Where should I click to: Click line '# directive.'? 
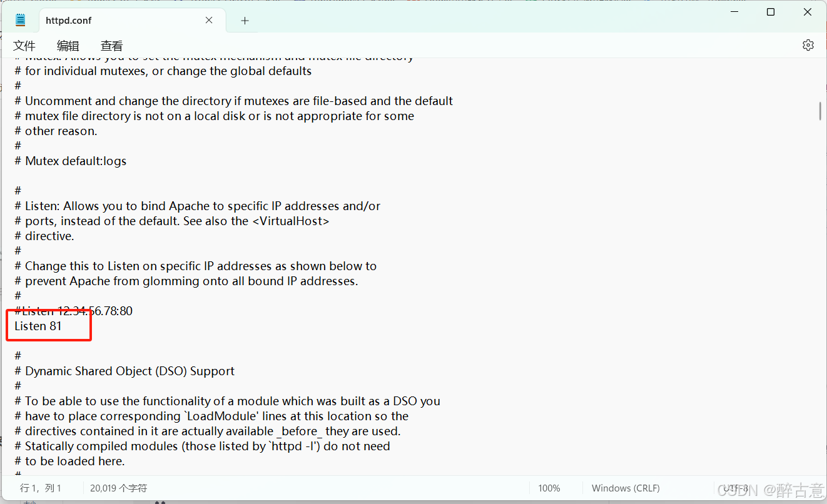pyautogui.click(x=44, y=236)
